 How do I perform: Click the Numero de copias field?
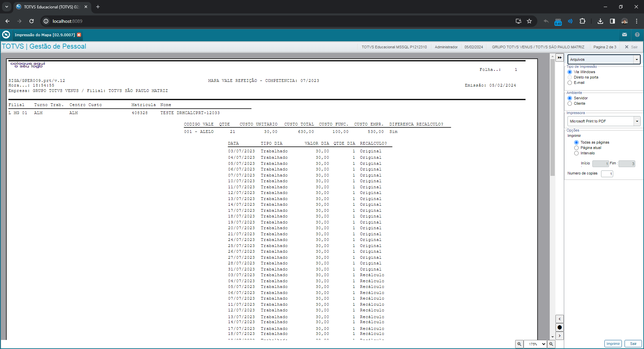[x=607, y=174]
